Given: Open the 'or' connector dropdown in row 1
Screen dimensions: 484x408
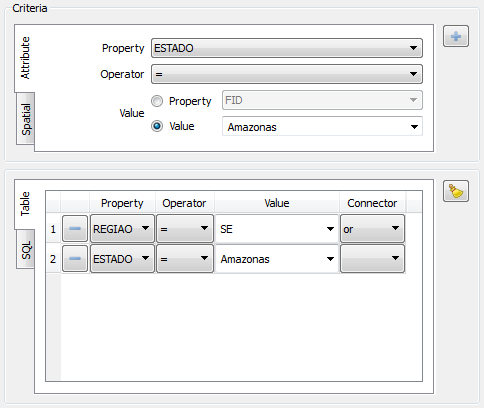Looking at the screenshot, I should pyautogui.click(x=372, y=229).
